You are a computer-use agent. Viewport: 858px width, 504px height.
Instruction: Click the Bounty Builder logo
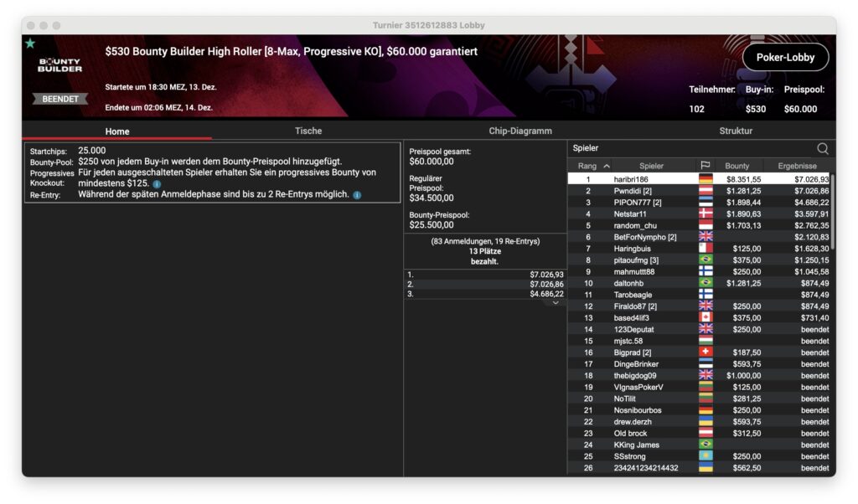[59, 64]
